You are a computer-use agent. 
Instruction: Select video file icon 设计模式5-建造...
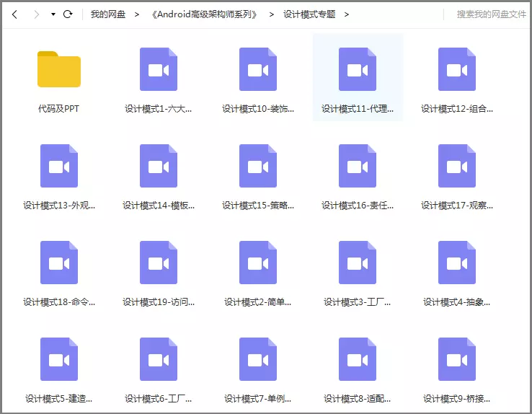[x=59, y=359]
